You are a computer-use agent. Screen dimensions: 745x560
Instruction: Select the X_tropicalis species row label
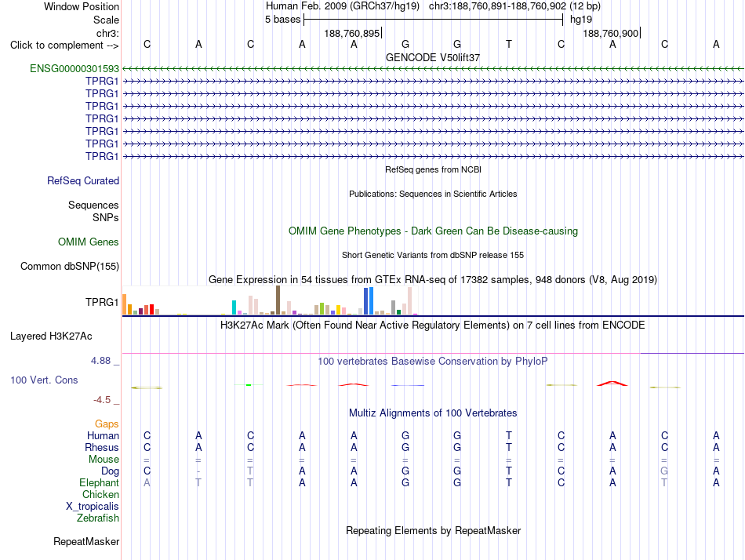[x=93, y=507]
